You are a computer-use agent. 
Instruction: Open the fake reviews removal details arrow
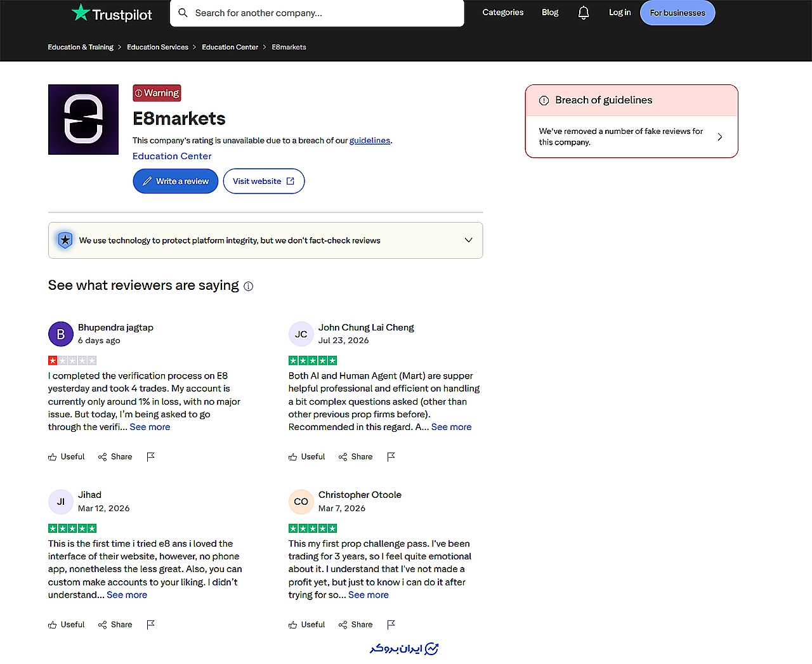pyautogui.click(x=719, y=137)
